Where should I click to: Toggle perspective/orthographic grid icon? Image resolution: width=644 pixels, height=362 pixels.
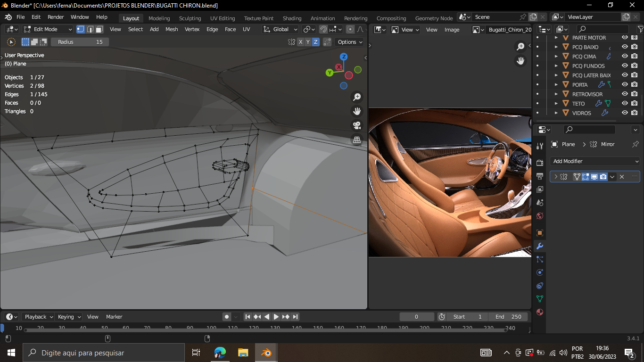click(357, 140)
